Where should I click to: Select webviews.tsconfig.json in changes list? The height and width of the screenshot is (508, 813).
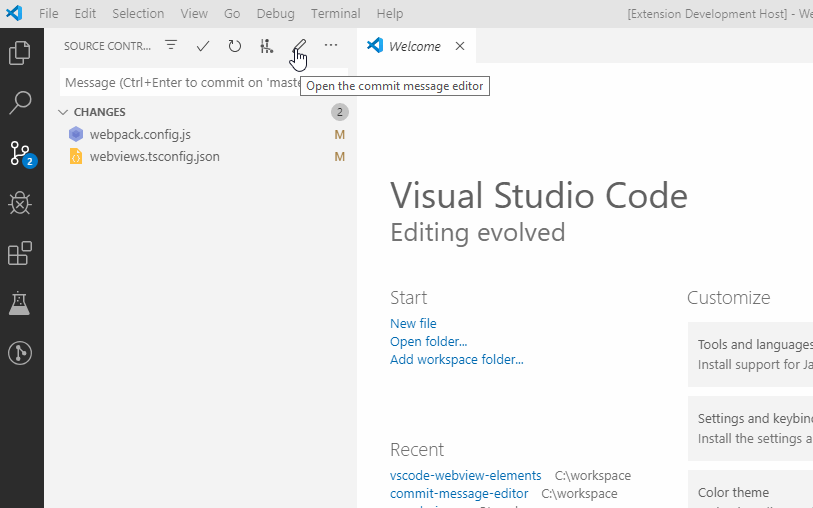pyautogui.click(x=201, y=157)
